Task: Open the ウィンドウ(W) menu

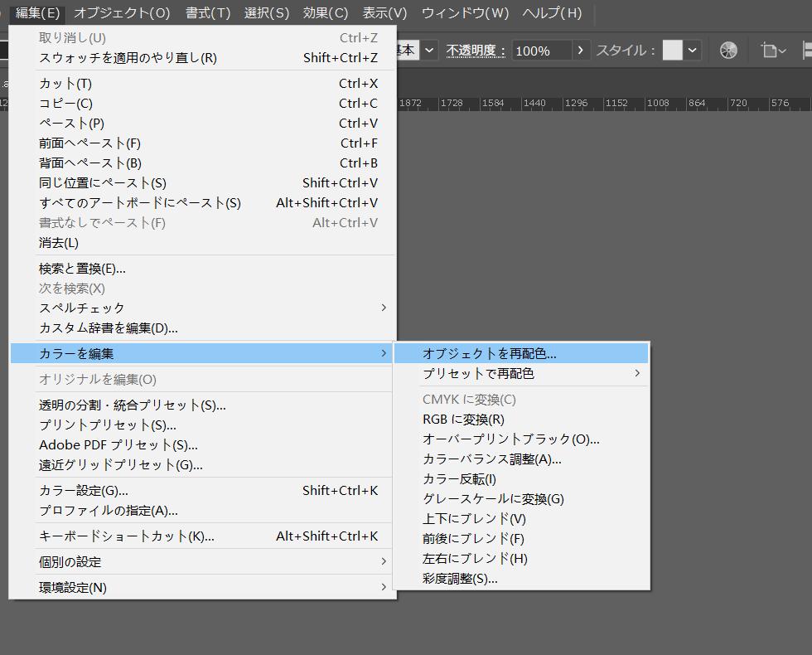Action: coord(465,12)
